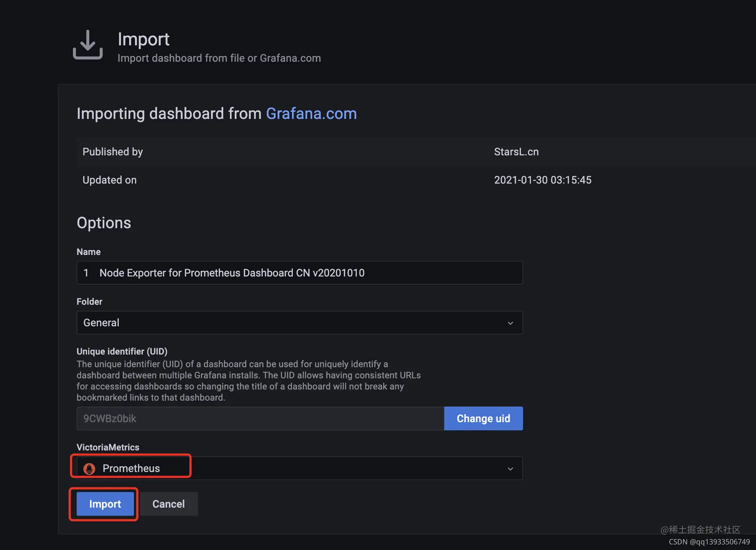This screenshot has width=756, height=550.
Task: Click the updated date 2021-01-30 03:15:45
Action: point(542,180)
